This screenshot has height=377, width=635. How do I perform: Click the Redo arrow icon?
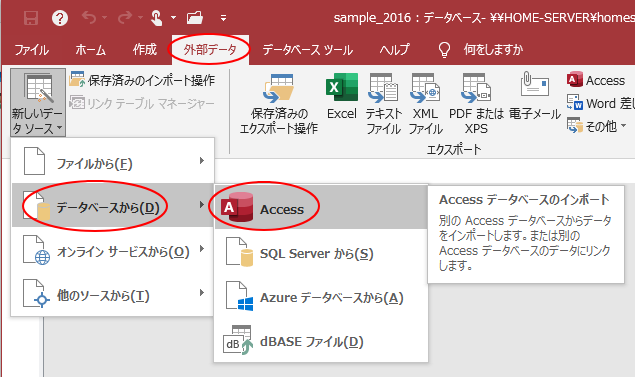(x=125, y=17)
